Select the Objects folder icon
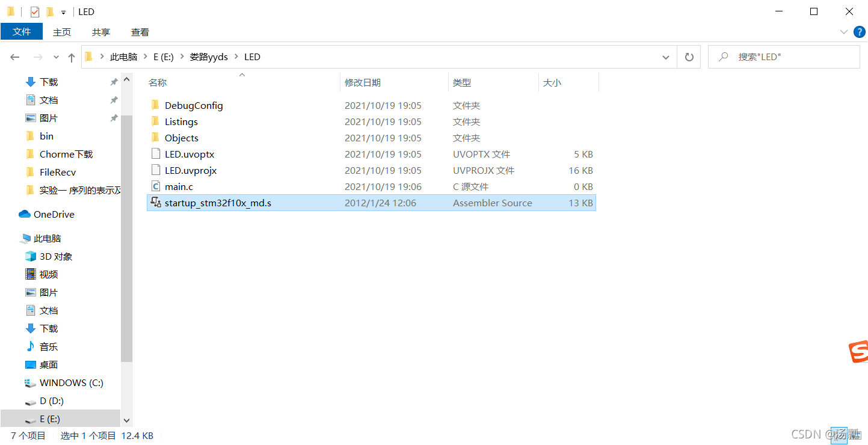 (155, 138)
